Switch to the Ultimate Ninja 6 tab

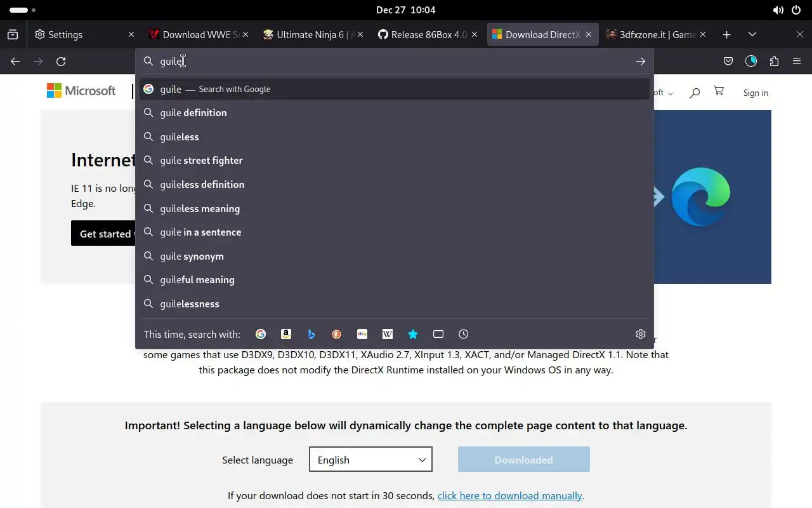[313, 34]
